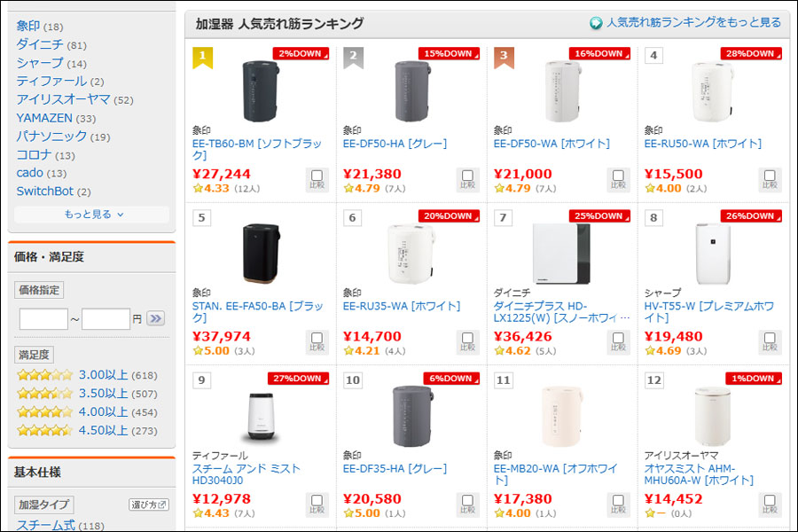Enable compare checkbox for EE-DF35-HA
The width and height of the screenshot is (798, 532).
point(468,505)
